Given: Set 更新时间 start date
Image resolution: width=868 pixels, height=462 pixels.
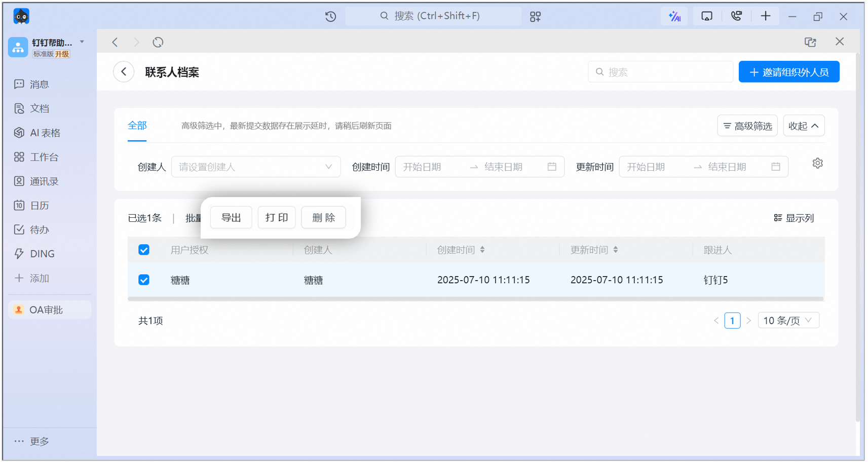Looking at the screenshot, I should pyautogui.click(x=646, y=167).
